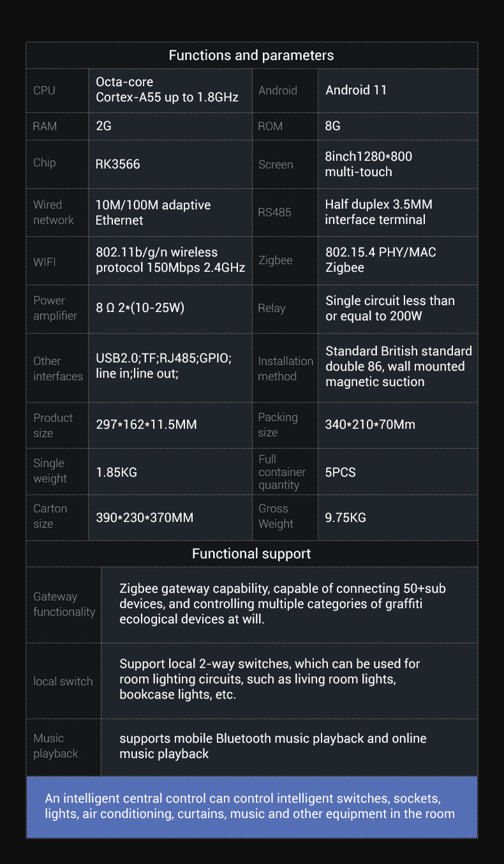Select the ROM 8G value
504x864 pixels.
coord(332,126)
